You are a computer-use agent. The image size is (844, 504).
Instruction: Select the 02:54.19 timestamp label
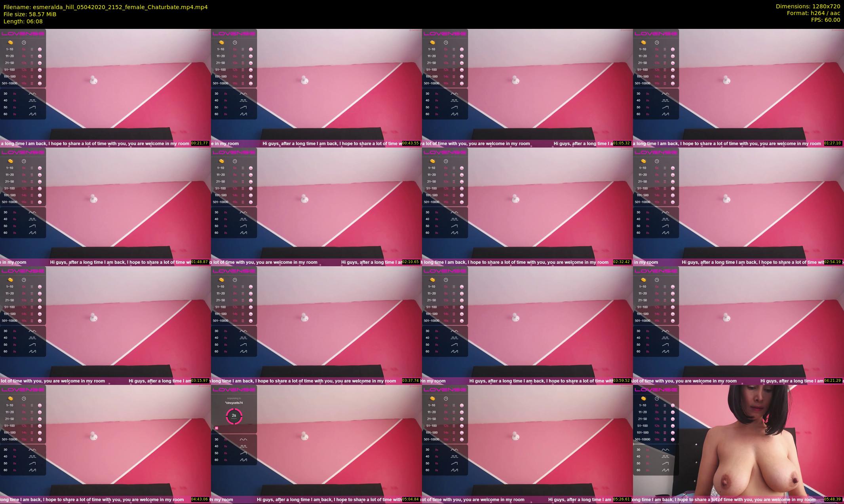tap(833, 262)
